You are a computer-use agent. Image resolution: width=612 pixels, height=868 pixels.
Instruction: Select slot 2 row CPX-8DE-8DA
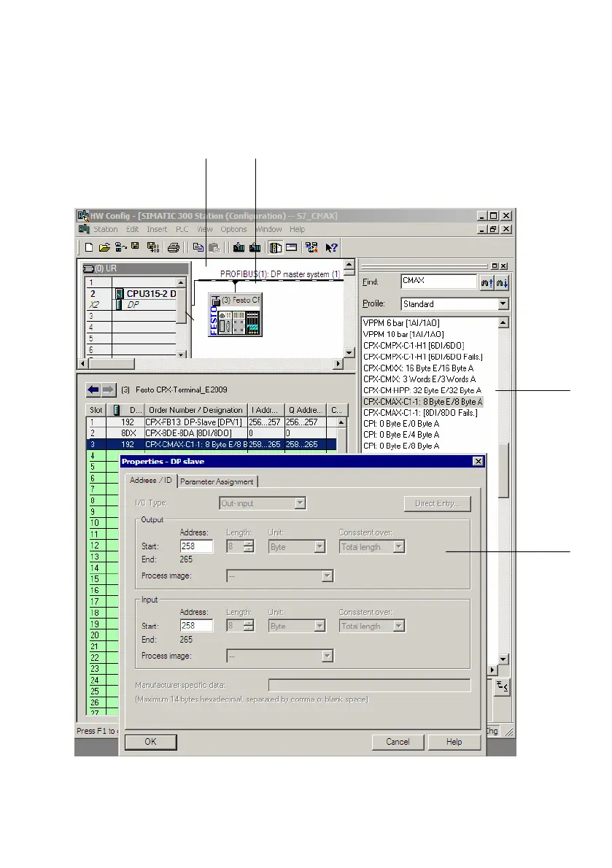click(212, 433)
